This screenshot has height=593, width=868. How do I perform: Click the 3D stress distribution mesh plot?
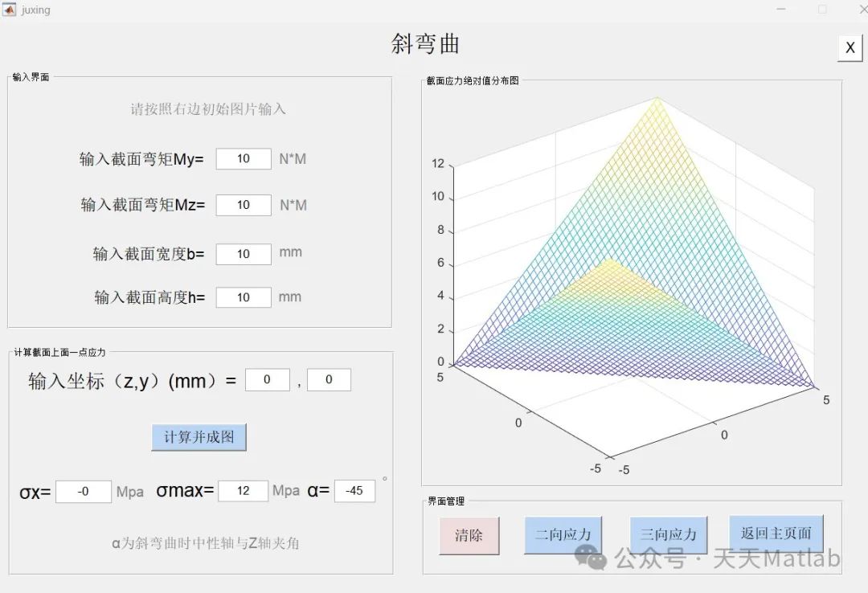click(x=634, y=277)
